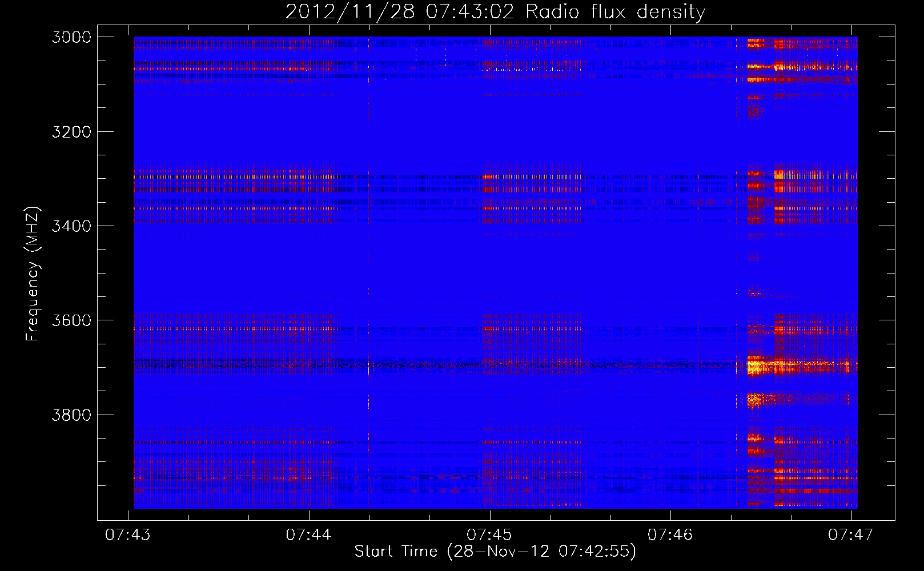Click the 07:45 time tick label
Viewport: 924px width, 571px height.
489,534
